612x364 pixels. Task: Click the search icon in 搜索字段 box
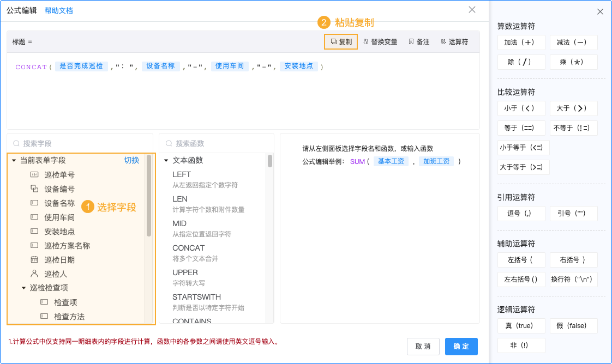pos(16,142)
